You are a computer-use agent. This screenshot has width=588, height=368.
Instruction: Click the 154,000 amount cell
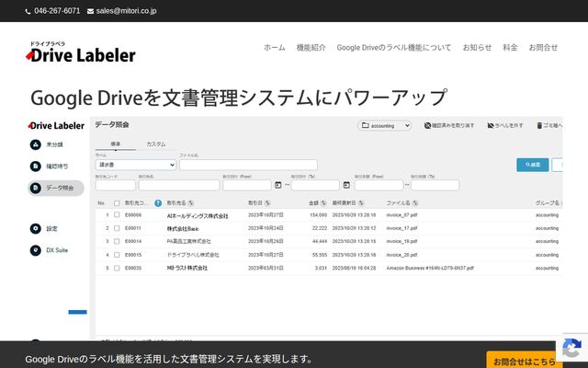pyautogui.click(x=319, y=215)
